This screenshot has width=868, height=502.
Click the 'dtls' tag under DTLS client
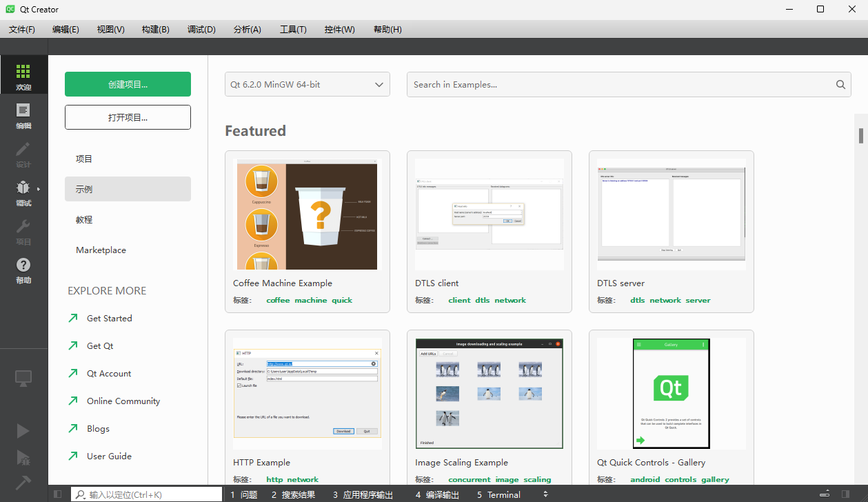482,300
